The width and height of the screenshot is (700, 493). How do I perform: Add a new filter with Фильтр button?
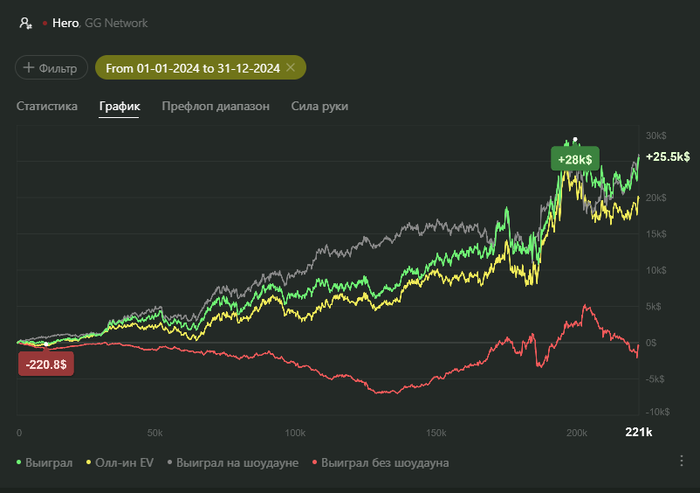click(x=51, y=68)
